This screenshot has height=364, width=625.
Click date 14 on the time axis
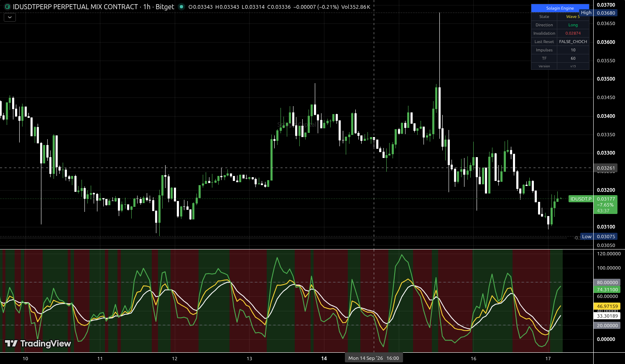click(x=324, y=359)
